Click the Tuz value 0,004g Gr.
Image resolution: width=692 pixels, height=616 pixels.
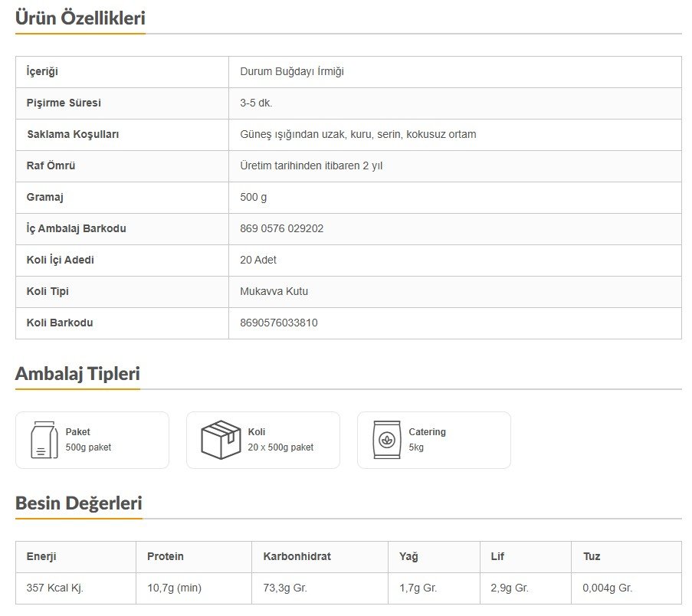[x=607, y=588]
